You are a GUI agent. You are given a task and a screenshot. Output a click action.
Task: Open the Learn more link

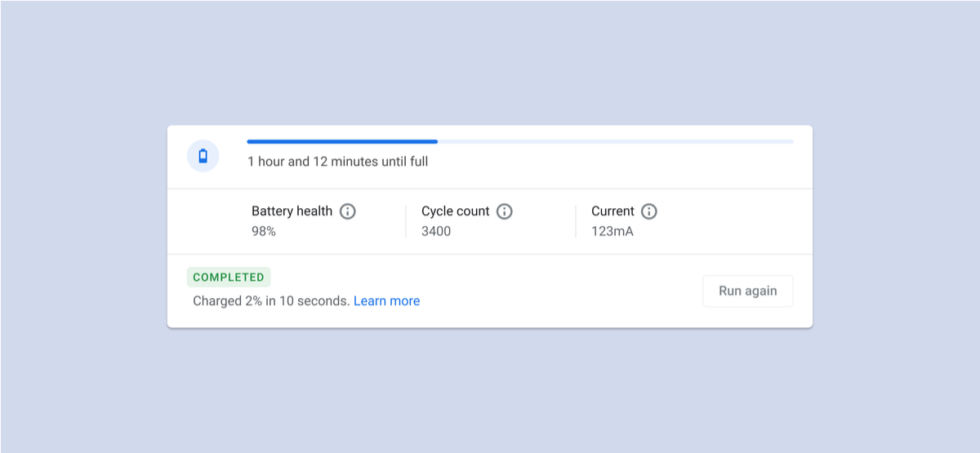click(386, 301)
